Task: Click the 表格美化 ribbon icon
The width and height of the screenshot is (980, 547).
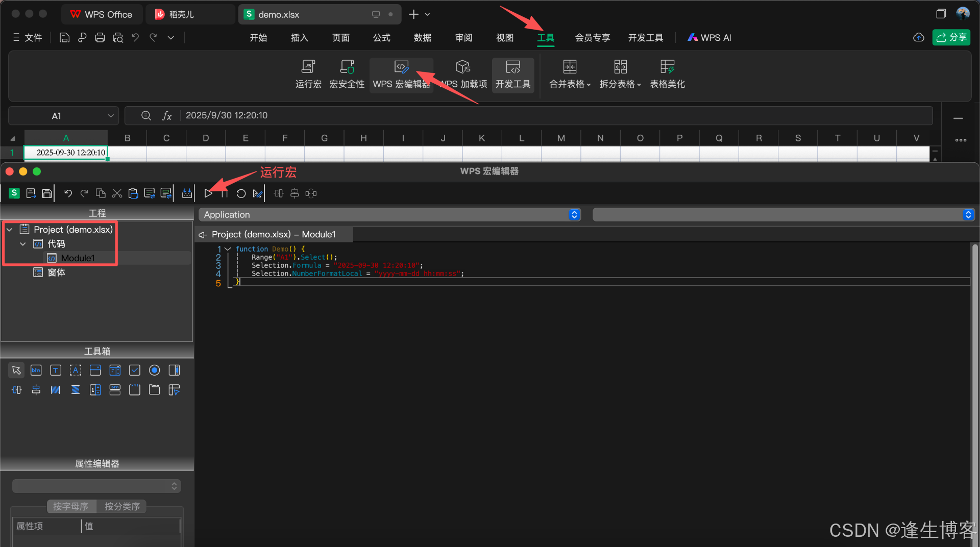Action: pyautogui.click(x=667, y=74)
